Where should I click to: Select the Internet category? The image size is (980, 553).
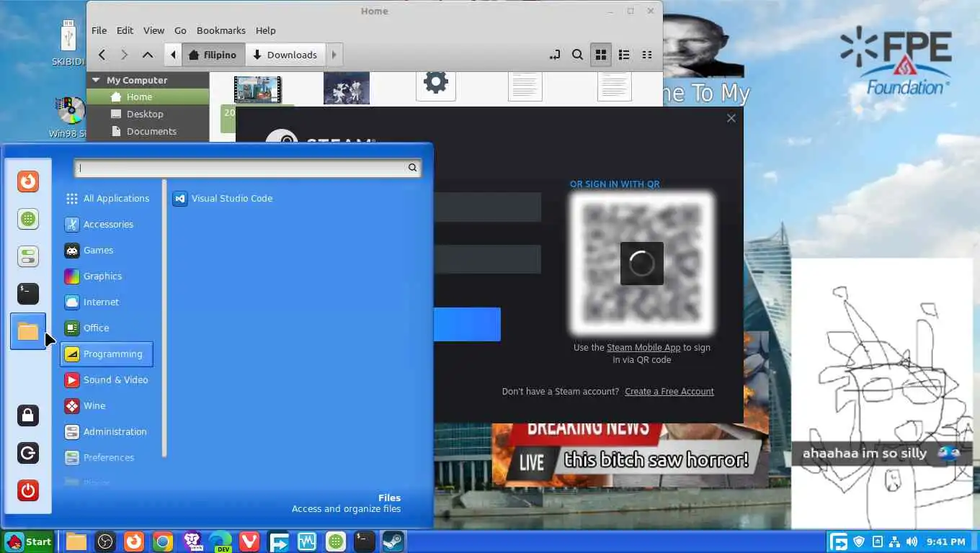coord(107,302)
